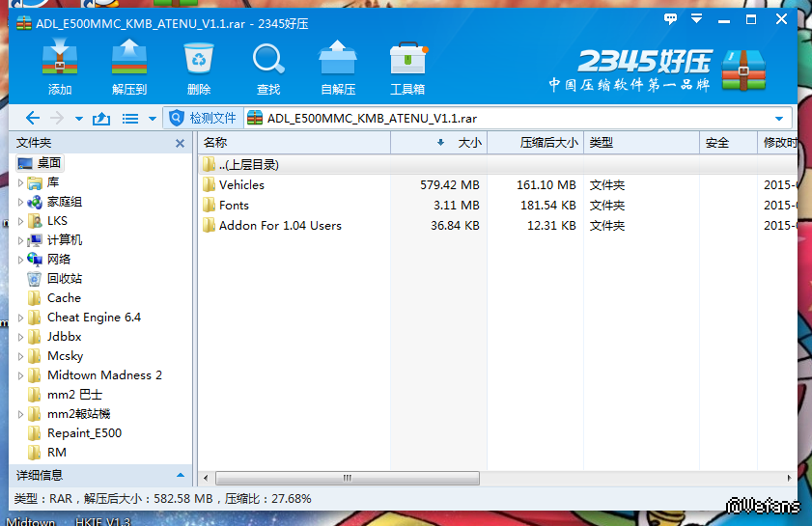Expand the mm2報站機 folder node

[20, 414]
